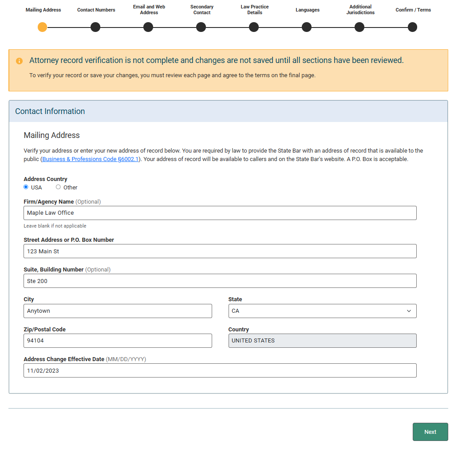Select the Other address country radio

58,187
